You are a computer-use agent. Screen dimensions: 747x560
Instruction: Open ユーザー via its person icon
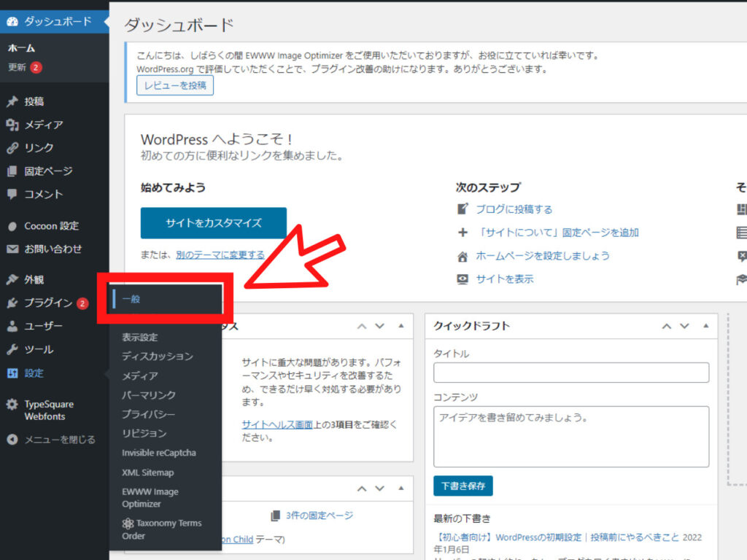tap(12, 326)
